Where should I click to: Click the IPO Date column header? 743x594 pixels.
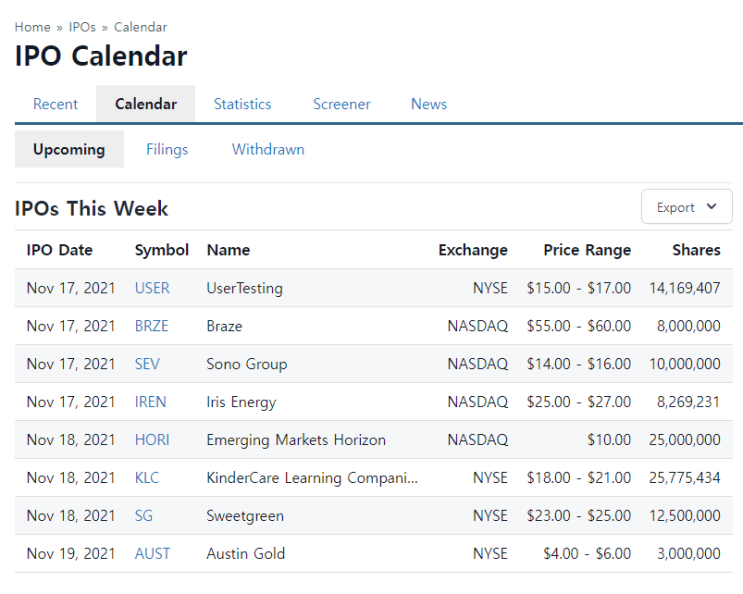pos(60,250)
